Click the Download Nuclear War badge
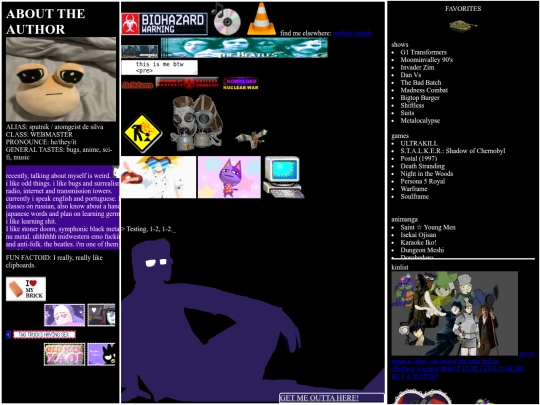 click(241, 83)
